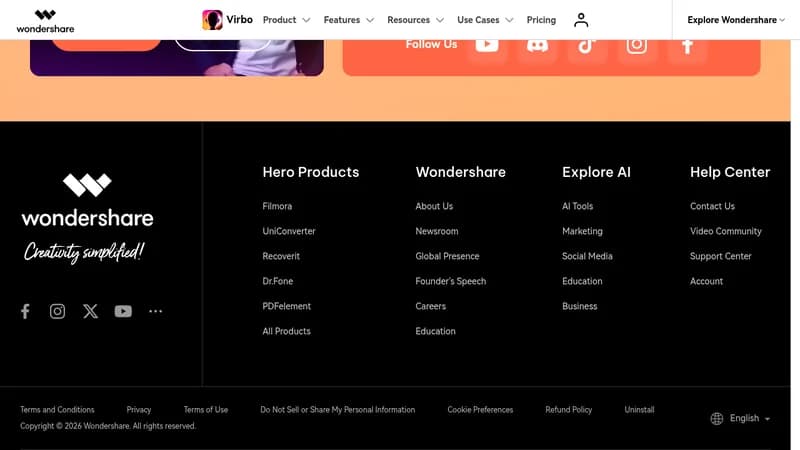800x450 pixels.
Task: Open Explore Wondershare dropdown
Action: tap(736, 20)
